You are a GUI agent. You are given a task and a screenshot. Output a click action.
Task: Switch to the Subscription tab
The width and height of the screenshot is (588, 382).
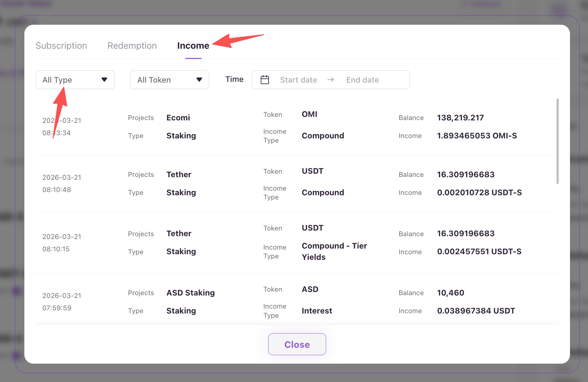(61, 46)
